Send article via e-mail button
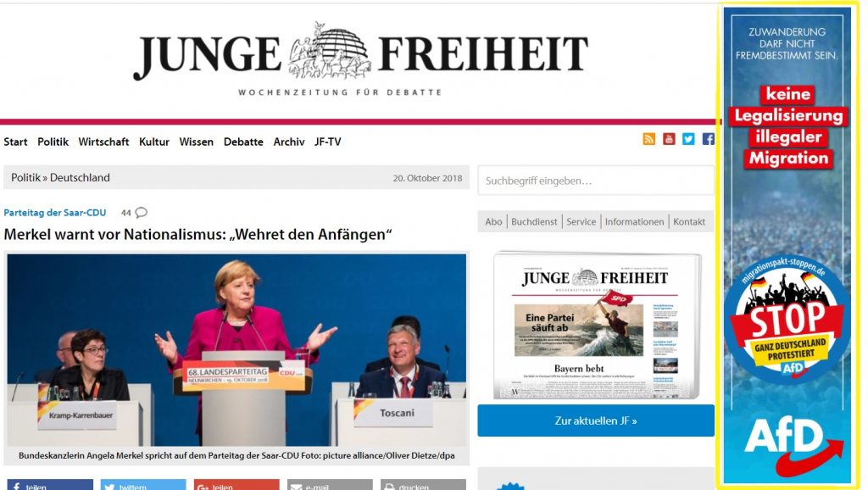This screenshot has height=490, width=868. coord(330,485)
